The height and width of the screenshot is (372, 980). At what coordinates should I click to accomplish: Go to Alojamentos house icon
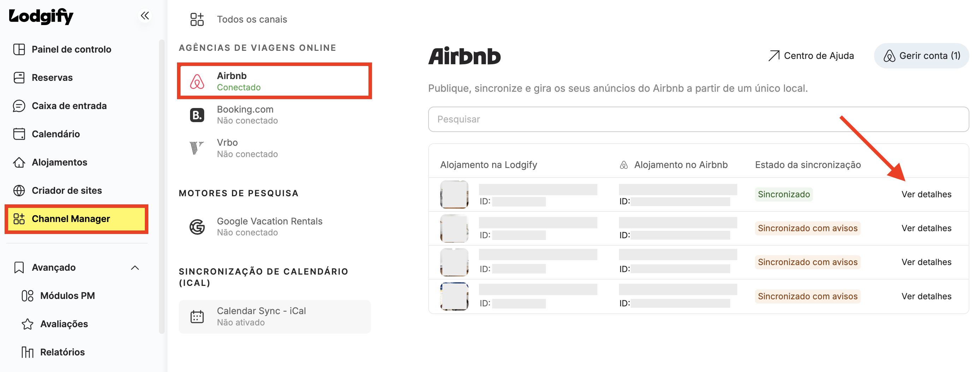(x=19, y=162)
